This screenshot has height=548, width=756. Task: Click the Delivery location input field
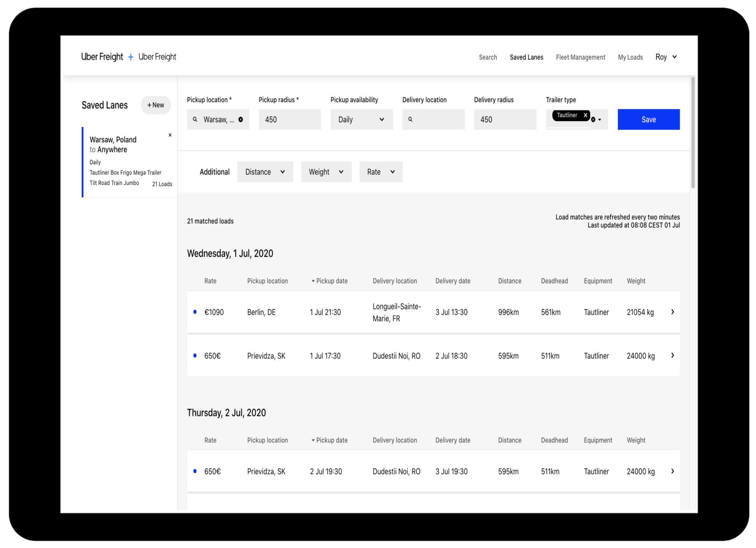433,119
